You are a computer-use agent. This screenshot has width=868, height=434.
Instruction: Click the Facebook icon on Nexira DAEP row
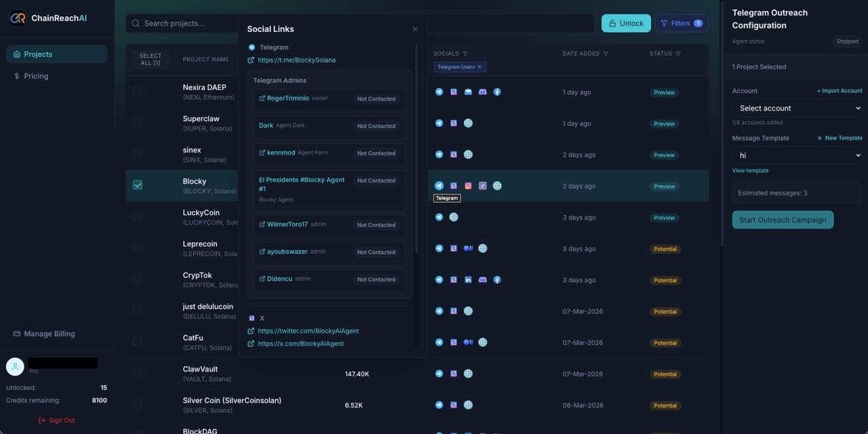497,92
